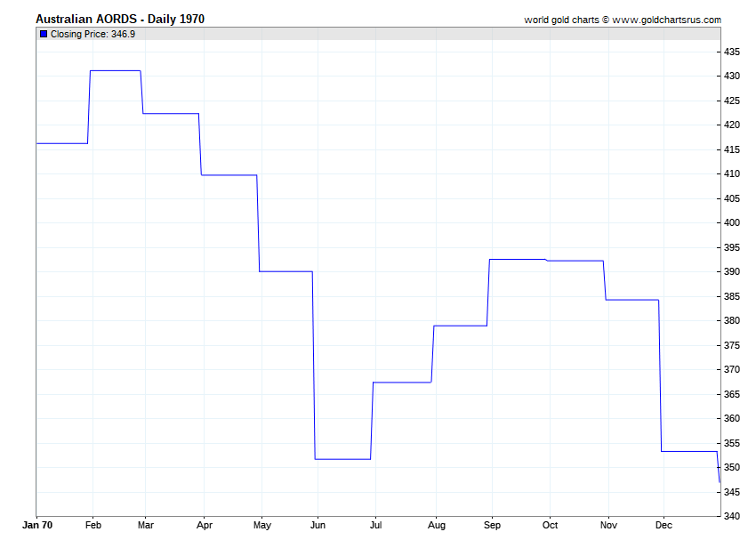Image resolution: width=756 pixels, height=548 pixels.
Task: Click the 390 y-axis value
Action: pos(732,271)
